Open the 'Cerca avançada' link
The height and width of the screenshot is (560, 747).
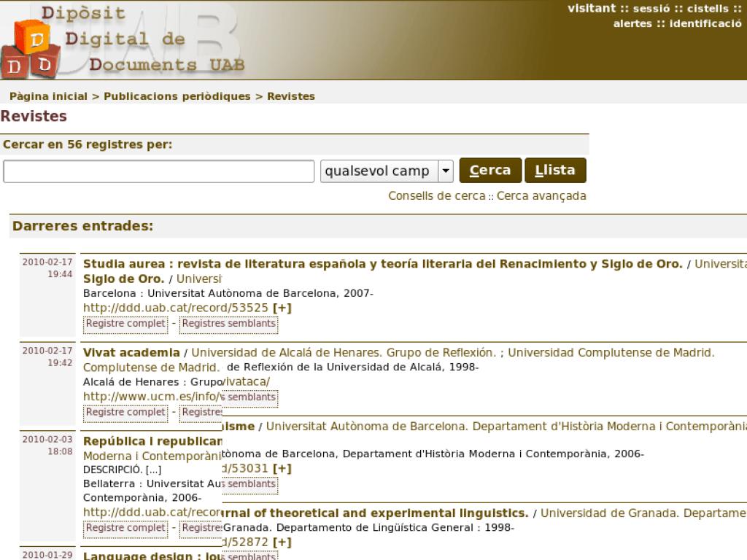[541, 195]
